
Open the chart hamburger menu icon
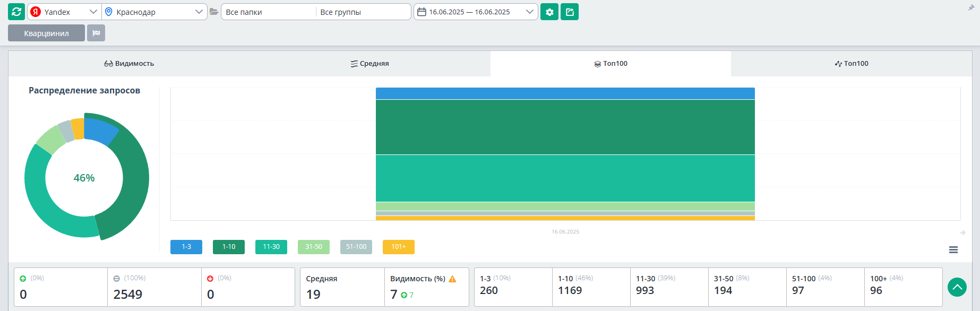click(x=953, y=250)
